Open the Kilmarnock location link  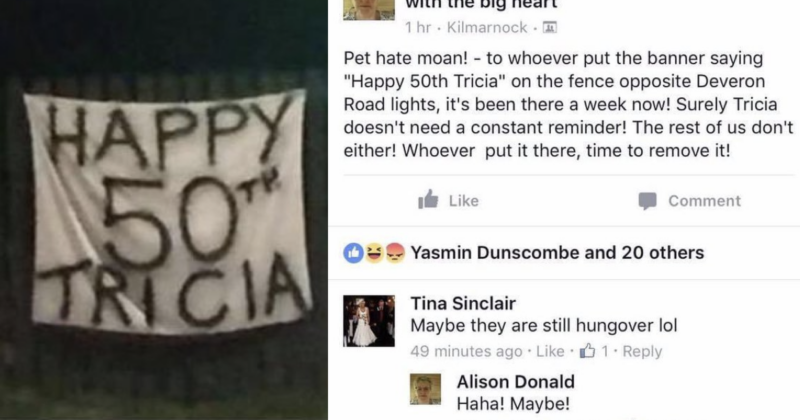487,28
